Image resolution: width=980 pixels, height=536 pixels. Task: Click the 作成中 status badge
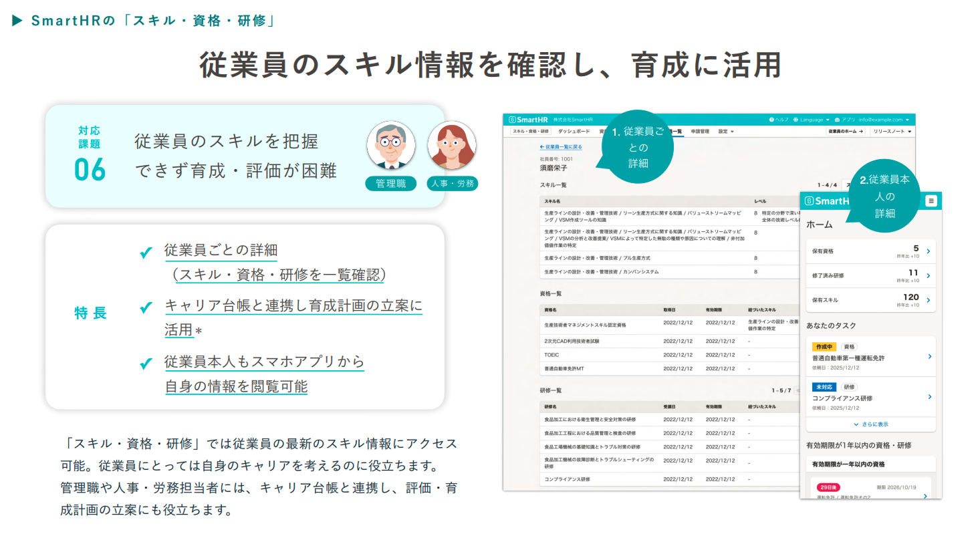coord(824,347)
